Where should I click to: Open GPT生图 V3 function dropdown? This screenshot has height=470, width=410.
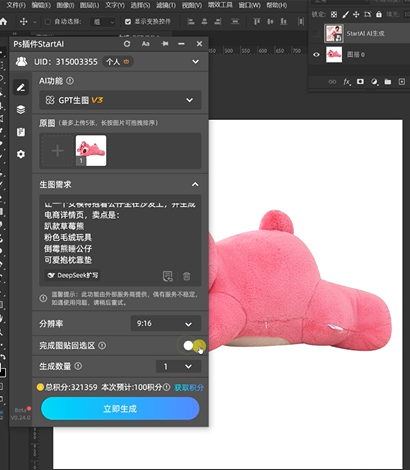120,100
